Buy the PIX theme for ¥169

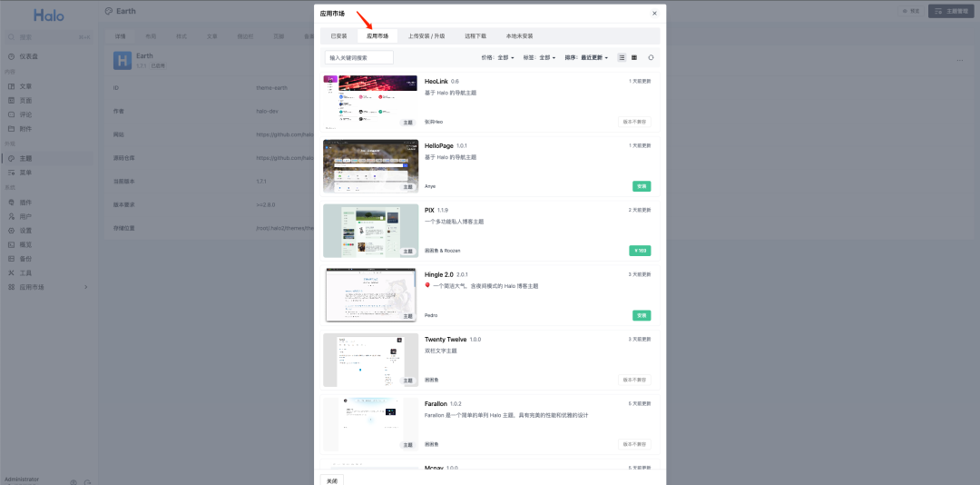point(640,251)
